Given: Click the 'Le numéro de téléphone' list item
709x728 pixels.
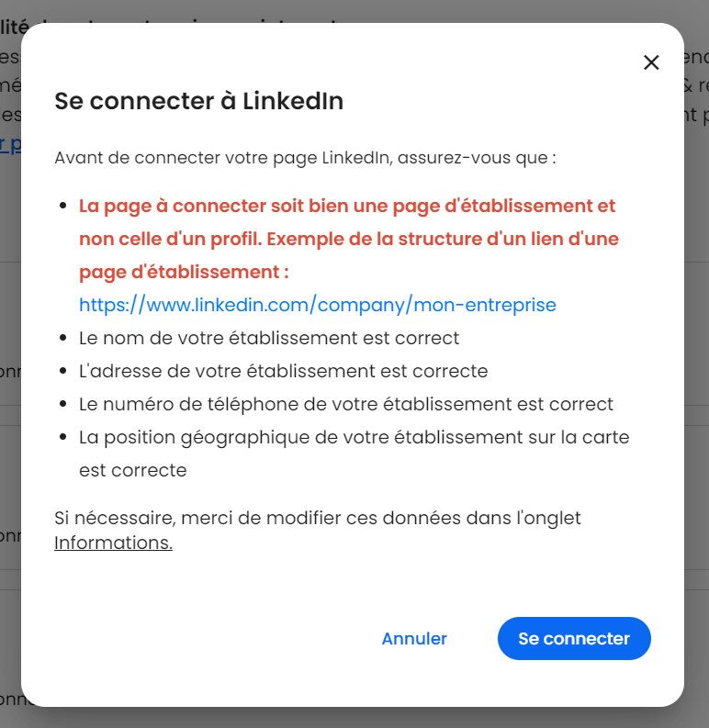Looking at the screenshot, I should tap(346, 404).
